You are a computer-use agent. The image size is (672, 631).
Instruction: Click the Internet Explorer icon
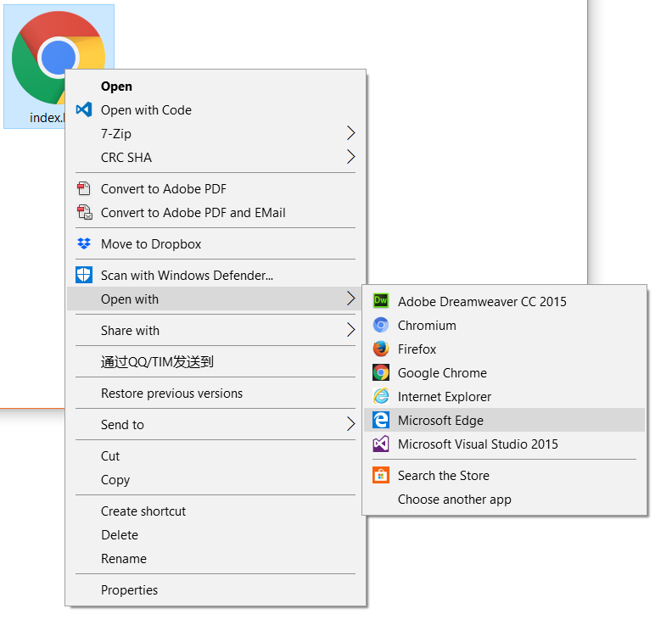pyautogui.click(x=381, y=397)
